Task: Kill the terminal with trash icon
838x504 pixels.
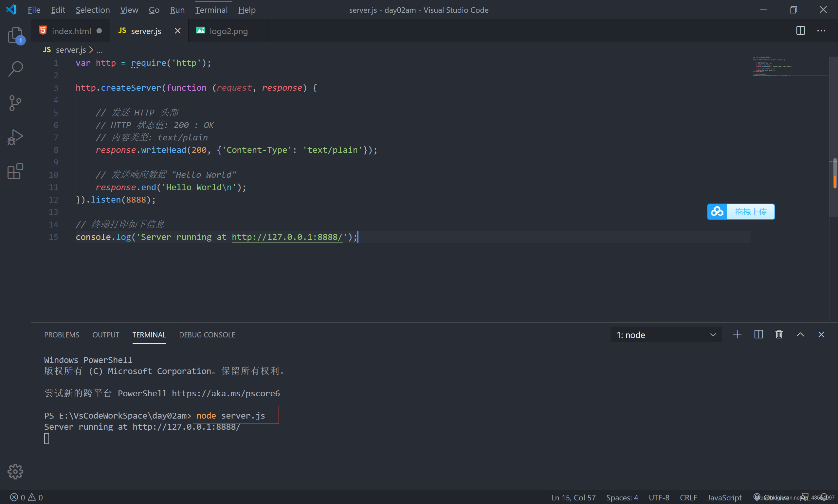Action: click(x=779, y=334)
